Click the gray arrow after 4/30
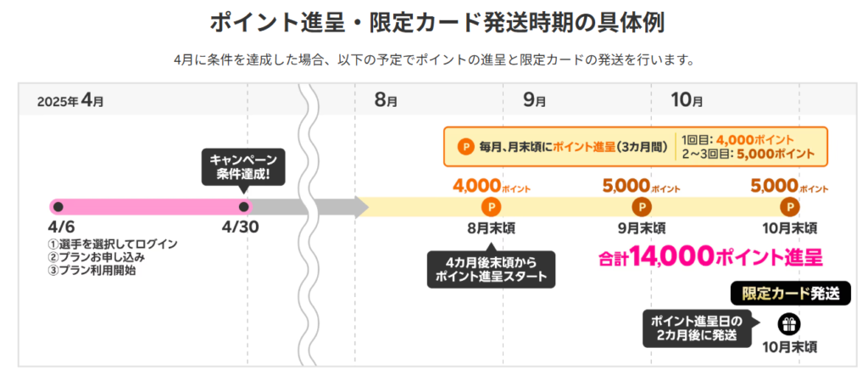The height and width of the screenshot is (370, 868). click(x=280, y=207)
